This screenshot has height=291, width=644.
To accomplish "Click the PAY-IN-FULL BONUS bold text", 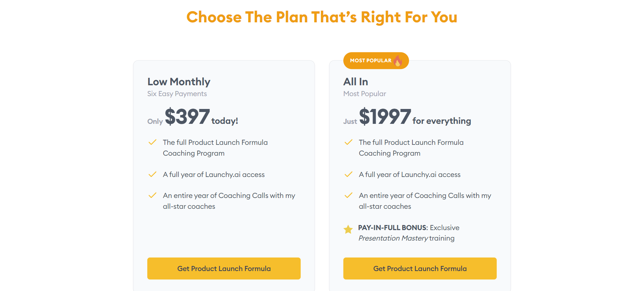I will (x=393, y=228).
